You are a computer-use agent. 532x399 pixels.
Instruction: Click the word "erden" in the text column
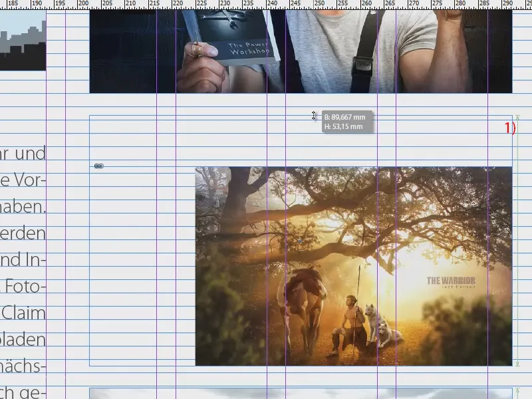click(x=23, y=233)
